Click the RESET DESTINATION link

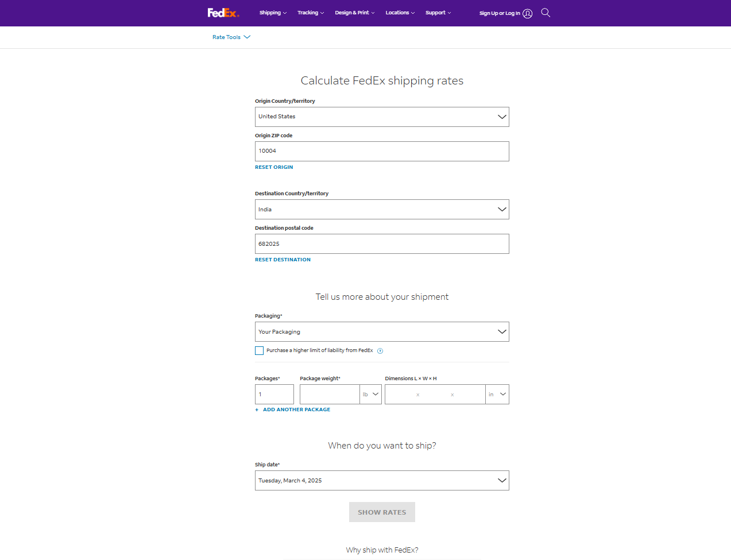pos(283,260)
